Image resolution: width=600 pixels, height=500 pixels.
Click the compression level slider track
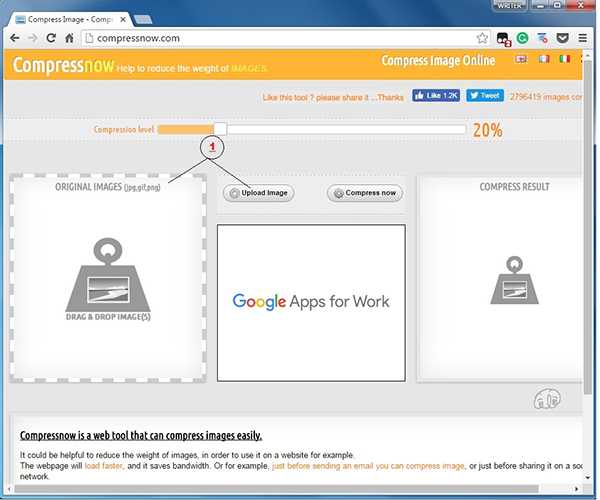point(311,129)
